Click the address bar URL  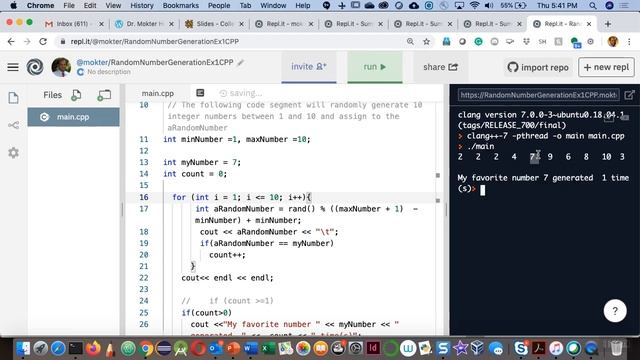click(x=154, y=42)
